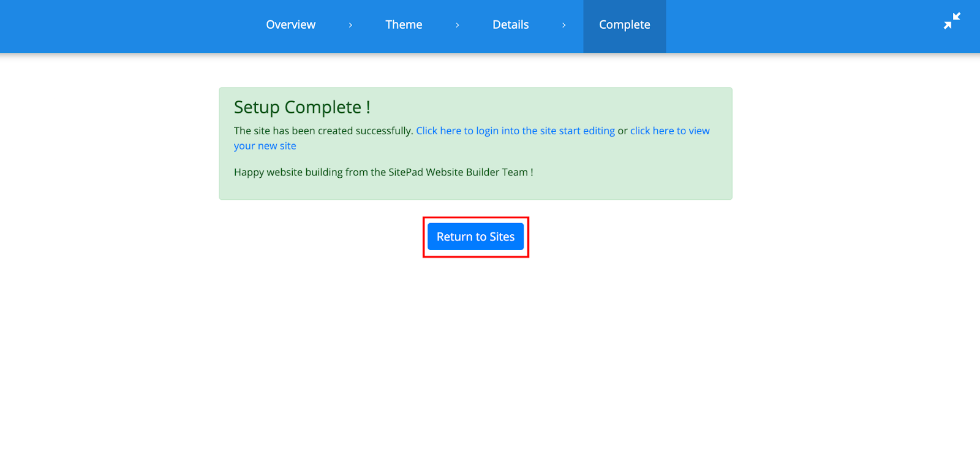The width and height of the screenshot is (980, 450).
Task: Click the 'Happy website building' message
Action: click(x=288, y=172)
